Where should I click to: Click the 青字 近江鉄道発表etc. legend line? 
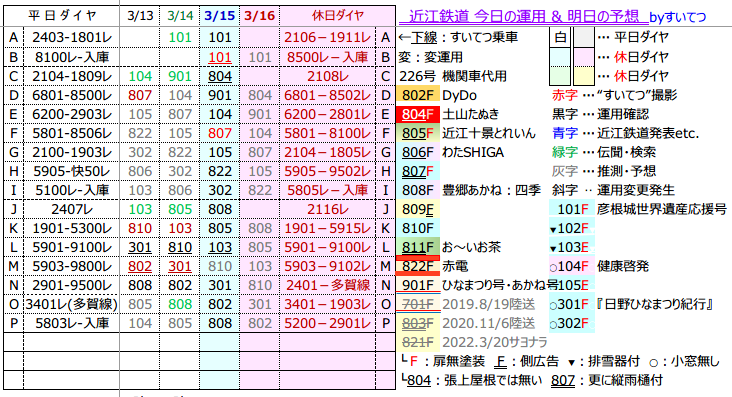click(x=625, y=134)
